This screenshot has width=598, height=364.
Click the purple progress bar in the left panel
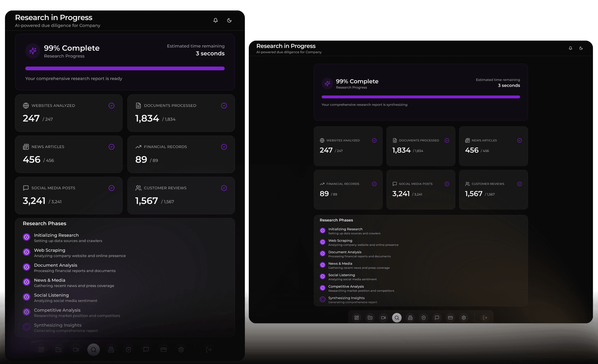[125, 68]
